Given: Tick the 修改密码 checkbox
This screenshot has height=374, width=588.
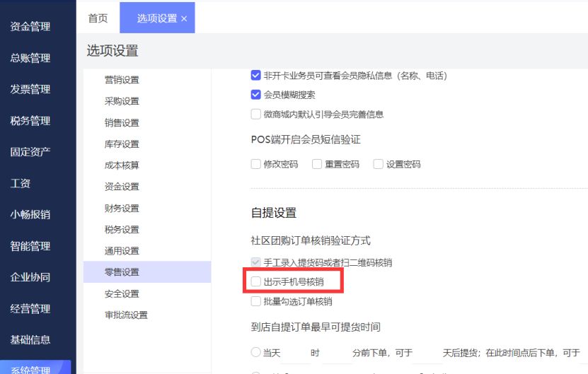Looking at the screenshot, I should (256, 164).
